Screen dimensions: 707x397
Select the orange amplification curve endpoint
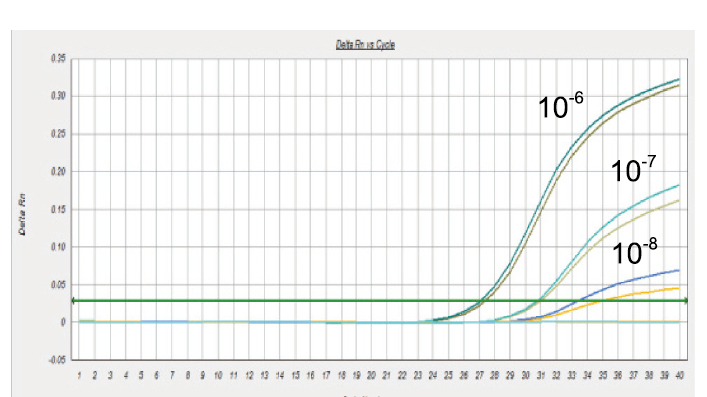(678, 288)
